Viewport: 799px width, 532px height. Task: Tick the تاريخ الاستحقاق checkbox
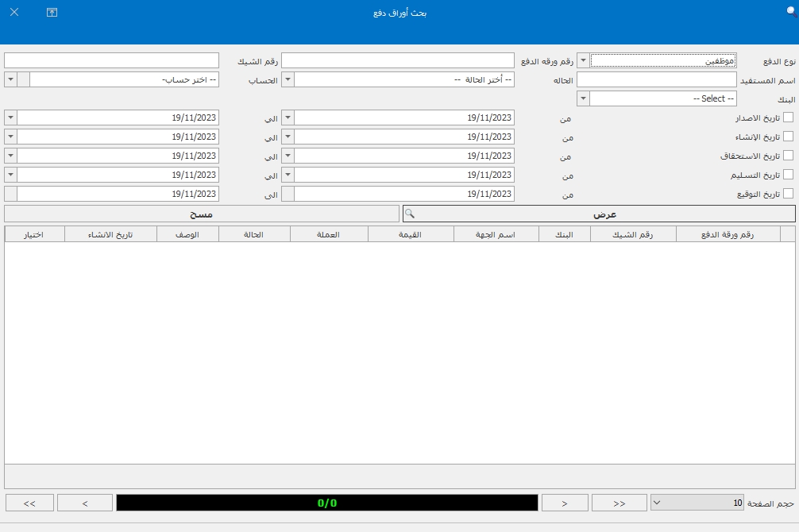tap(788, 156)
